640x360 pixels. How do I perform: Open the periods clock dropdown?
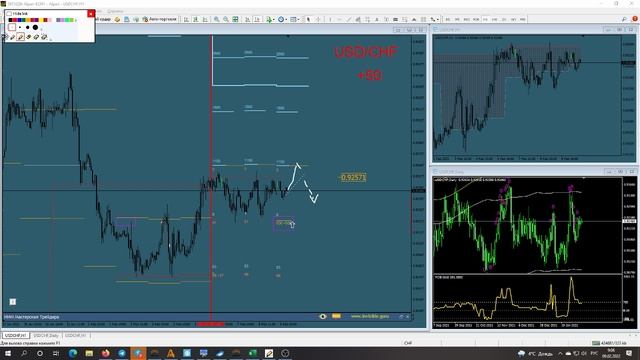tap(282, 19)
